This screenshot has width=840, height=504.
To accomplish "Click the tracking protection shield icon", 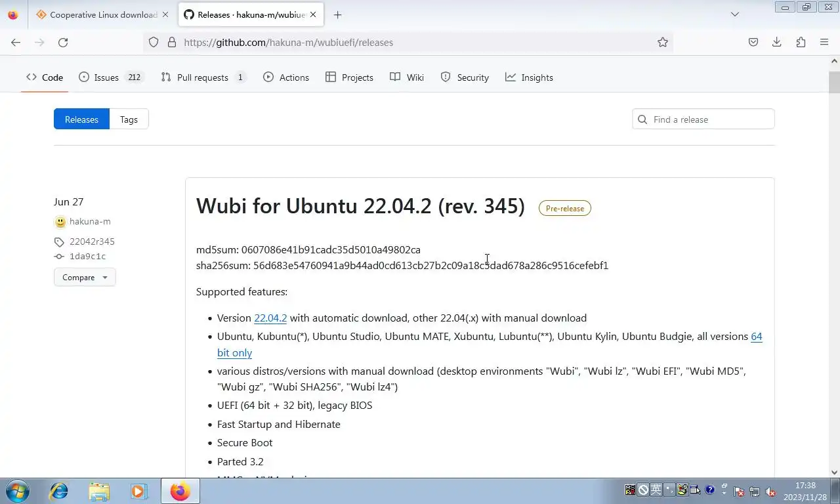I will pos(154,42).
